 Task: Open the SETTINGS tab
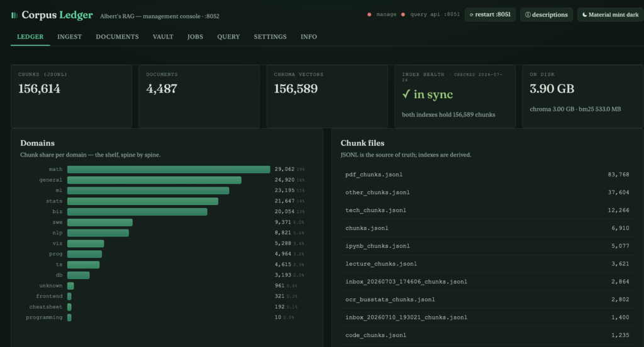(x=270, y=37)
